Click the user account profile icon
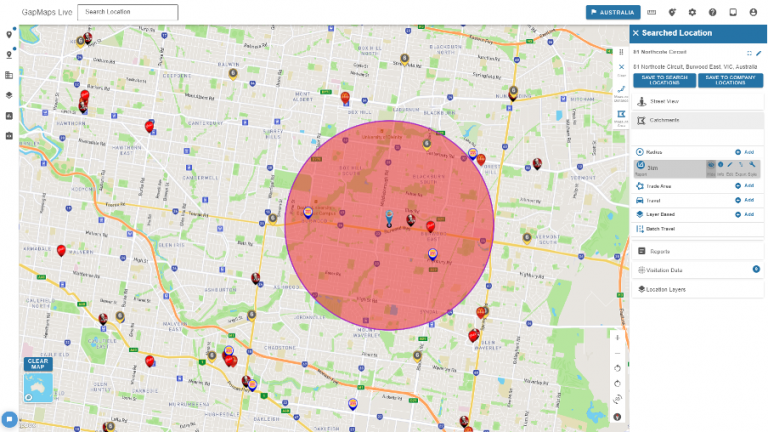This screenshot has height=432, width=768. pos(753,13)
